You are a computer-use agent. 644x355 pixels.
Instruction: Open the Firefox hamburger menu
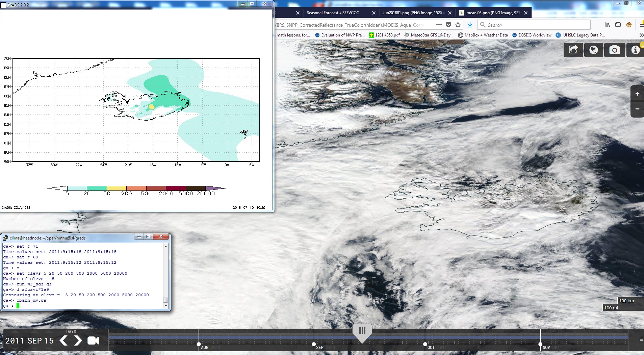pyautogui.click(x=641, y=25)
